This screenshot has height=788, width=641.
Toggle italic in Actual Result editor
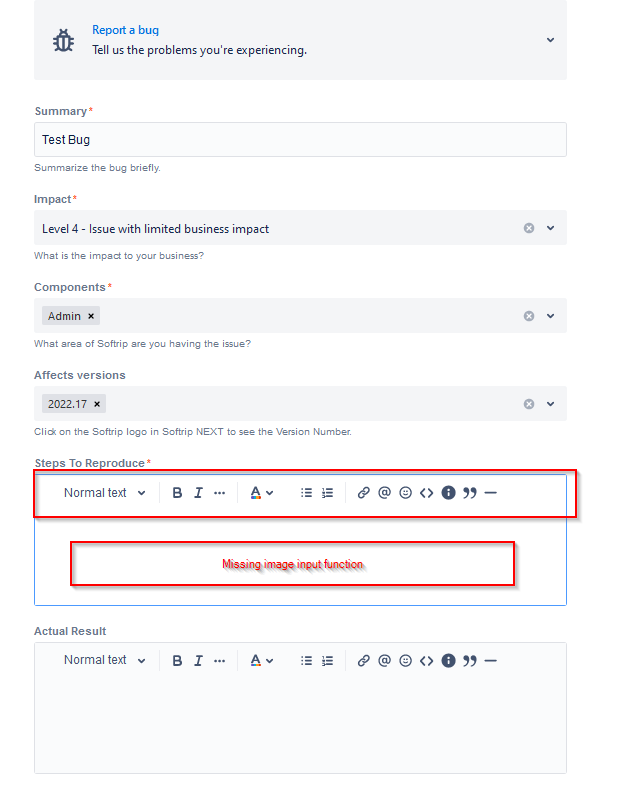click(x=199, y=660)
